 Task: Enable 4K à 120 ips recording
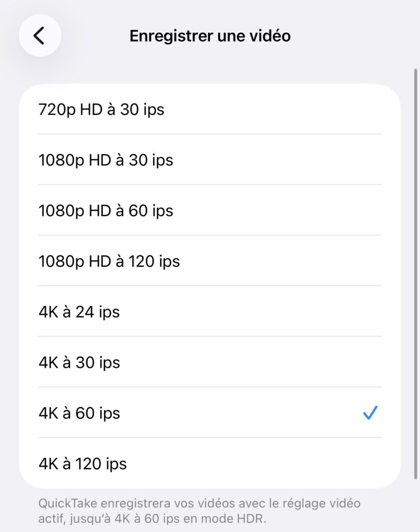pos(83,463)
